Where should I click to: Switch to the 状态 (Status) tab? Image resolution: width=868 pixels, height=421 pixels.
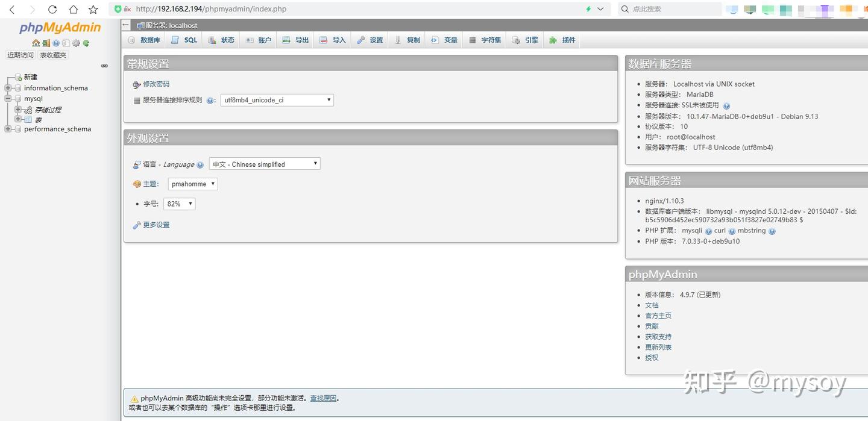[x=221, y=39]
